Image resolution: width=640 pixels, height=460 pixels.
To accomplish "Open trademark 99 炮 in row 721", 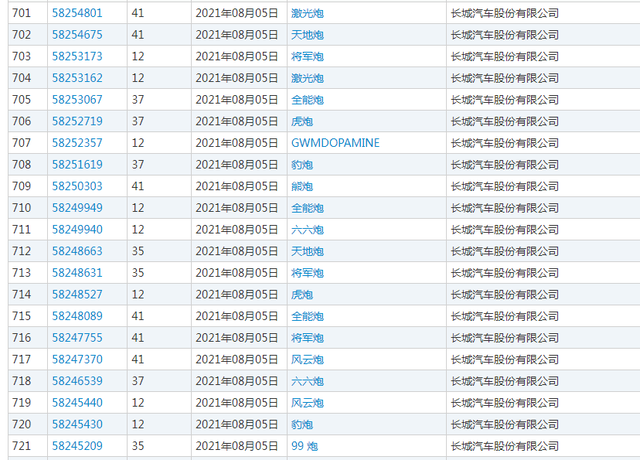I will tap(304, 446).
